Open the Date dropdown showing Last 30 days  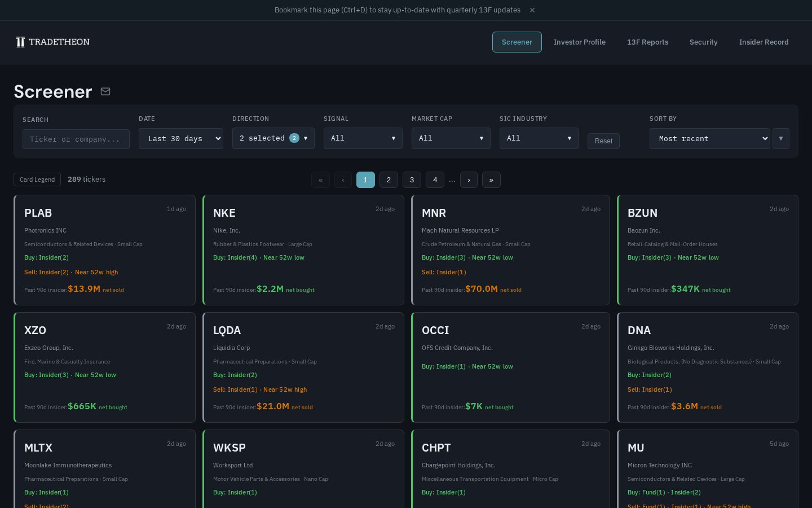(x=180, y=138)
